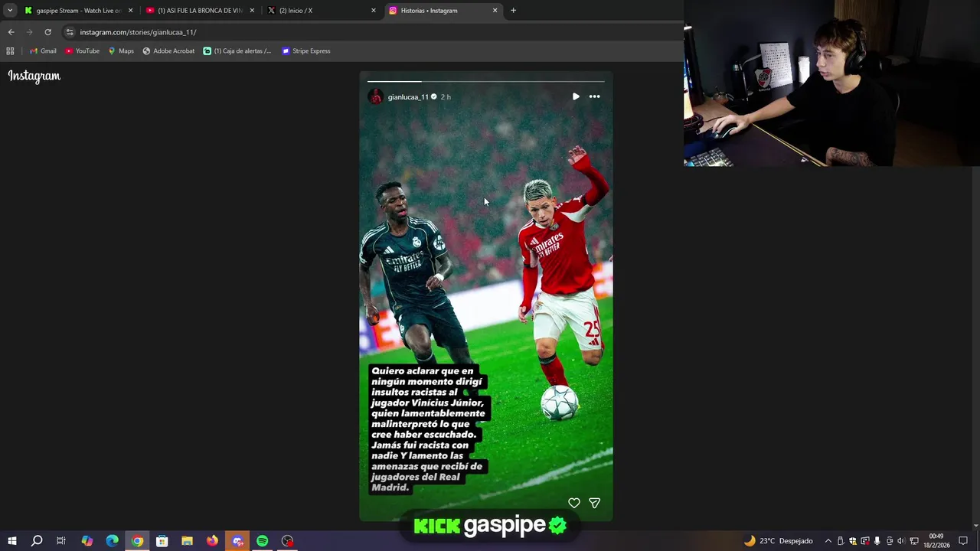Click the microphone tray icon

click(x=877, y=541)
